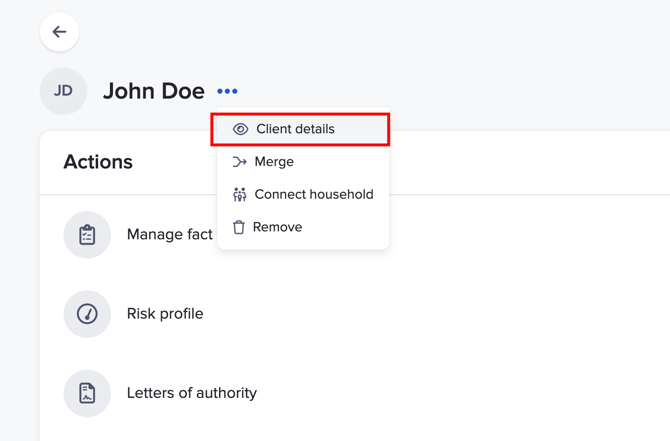Viewport: 670px width, 441px height.
Task: Click the eye icon for Client details
Action: pos(240,129)
